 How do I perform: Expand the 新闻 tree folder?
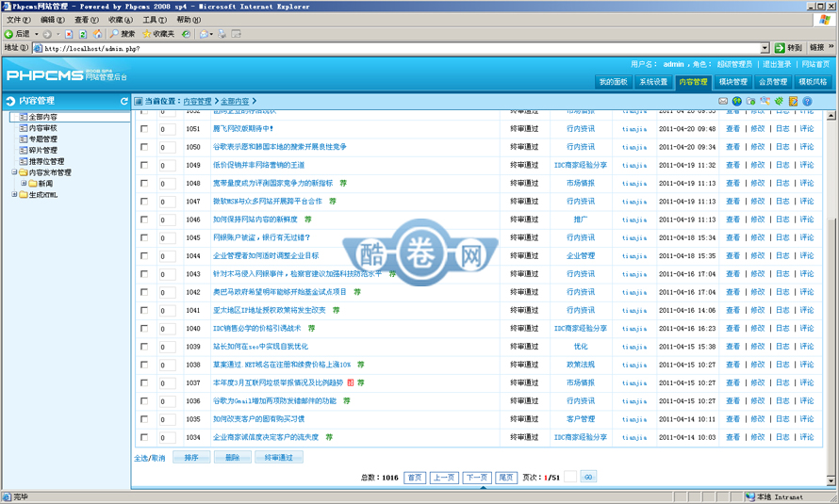click(x=24, y=184)
